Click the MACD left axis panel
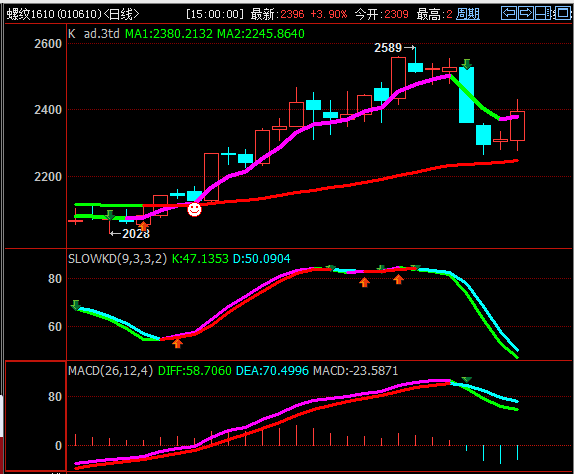The width and height of the screenshot is (574, 474). click(x=36, y=415)
